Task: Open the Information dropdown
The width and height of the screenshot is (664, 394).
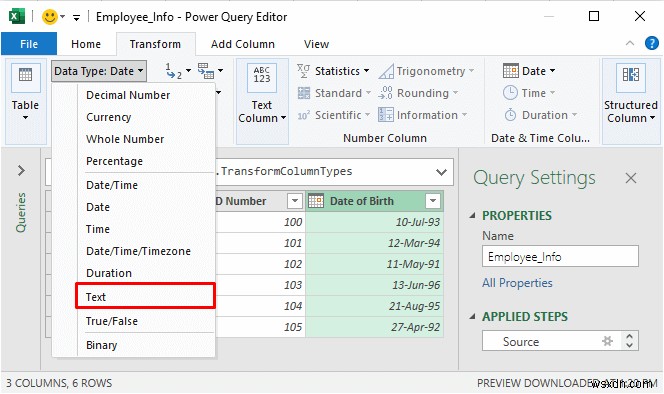Action: [423, 115]
